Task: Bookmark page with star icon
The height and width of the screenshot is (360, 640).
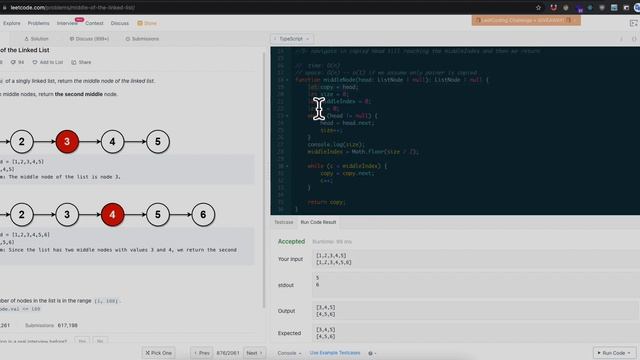Action: (x=538, y=7)
